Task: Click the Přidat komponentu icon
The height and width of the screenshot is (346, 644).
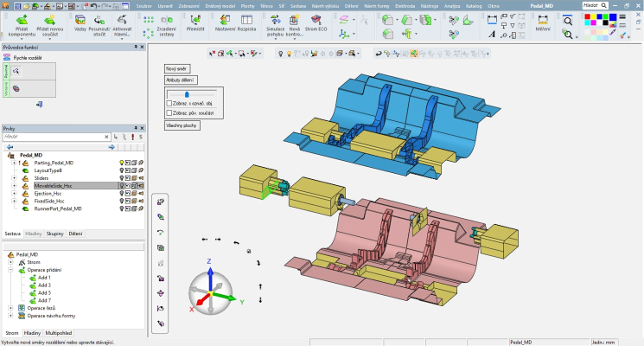Action: 21,19
